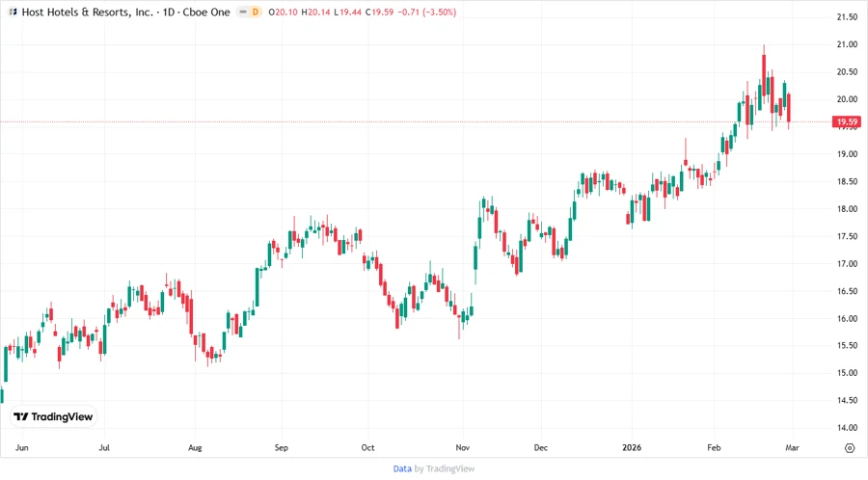The image size is (868, 480).
Task: Click the 14.50 price axis label
Action: coord(847,400)
